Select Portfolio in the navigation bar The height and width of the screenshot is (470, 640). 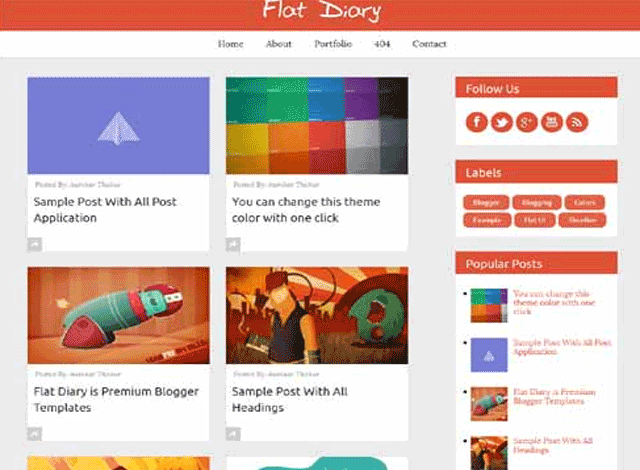click(333, 44)
